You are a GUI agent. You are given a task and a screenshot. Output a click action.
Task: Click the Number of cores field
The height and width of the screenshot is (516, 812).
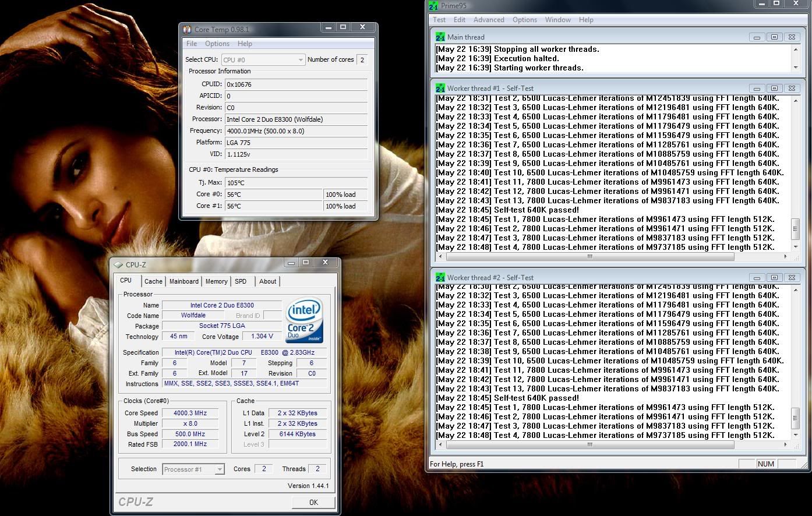pyautogui.click(x=362, y=59)
